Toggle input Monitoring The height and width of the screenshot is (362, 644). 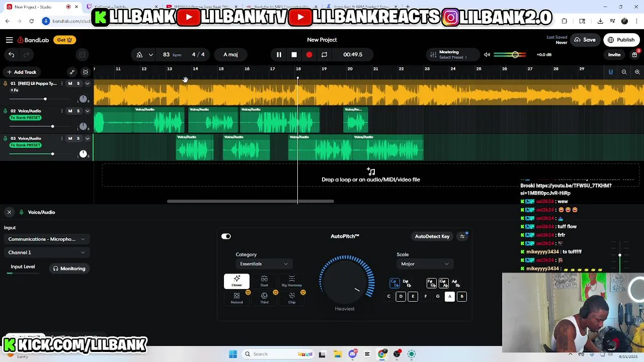pos(69,268)
